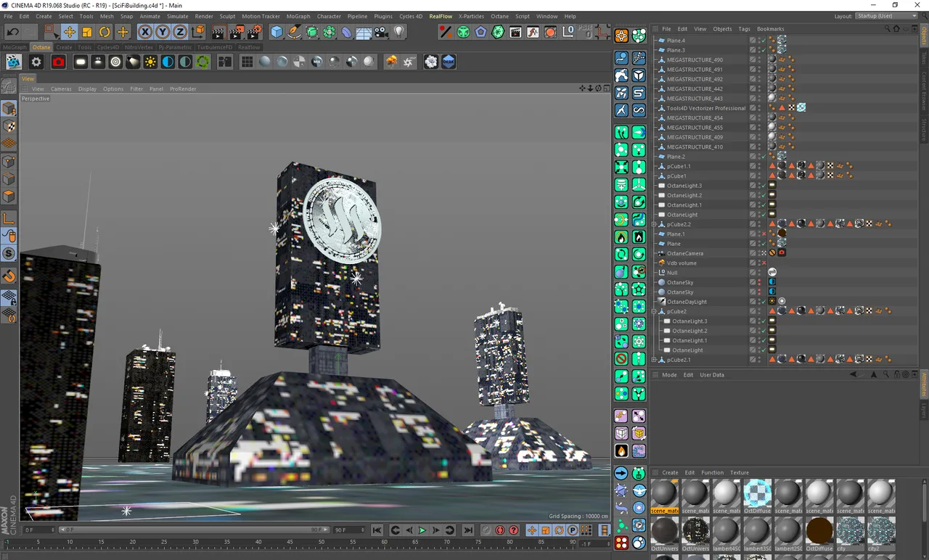Screen dimensions: 929x560
Task: Add Octane area light icon
Action: point(81,62)
